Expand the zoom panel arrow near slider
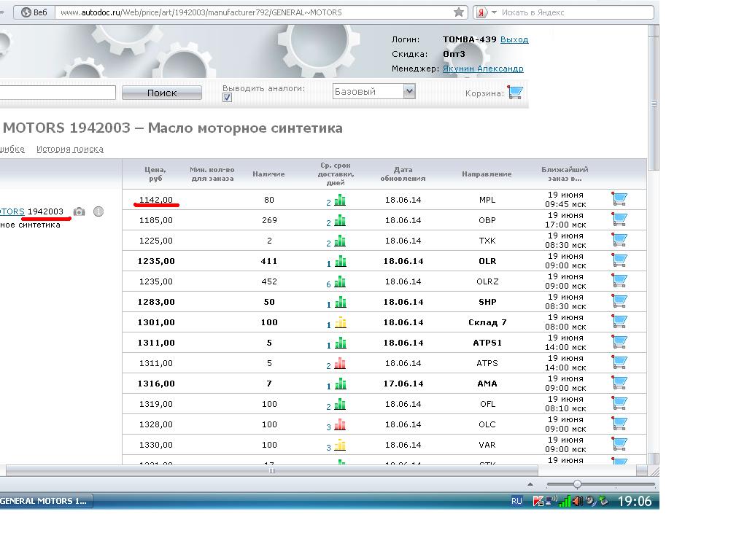Image resolution: width=747 pixels, height=560 pixels. [x=530, y=484]
